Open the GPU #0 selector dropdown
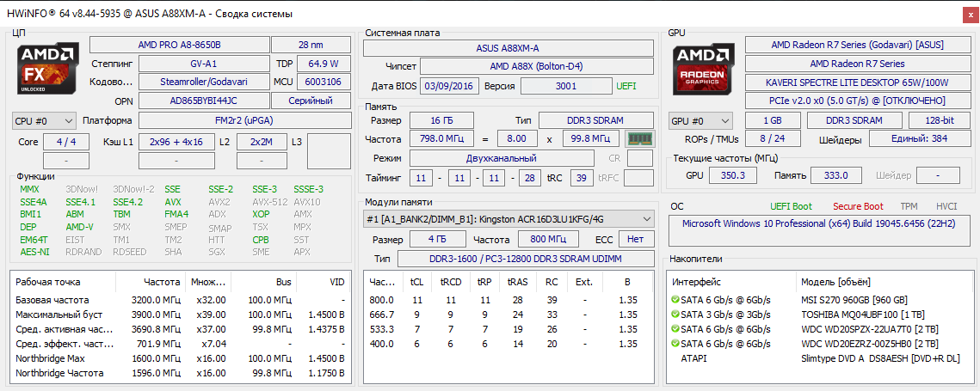This screenshot has height=391, width=980. coord(701,120)
